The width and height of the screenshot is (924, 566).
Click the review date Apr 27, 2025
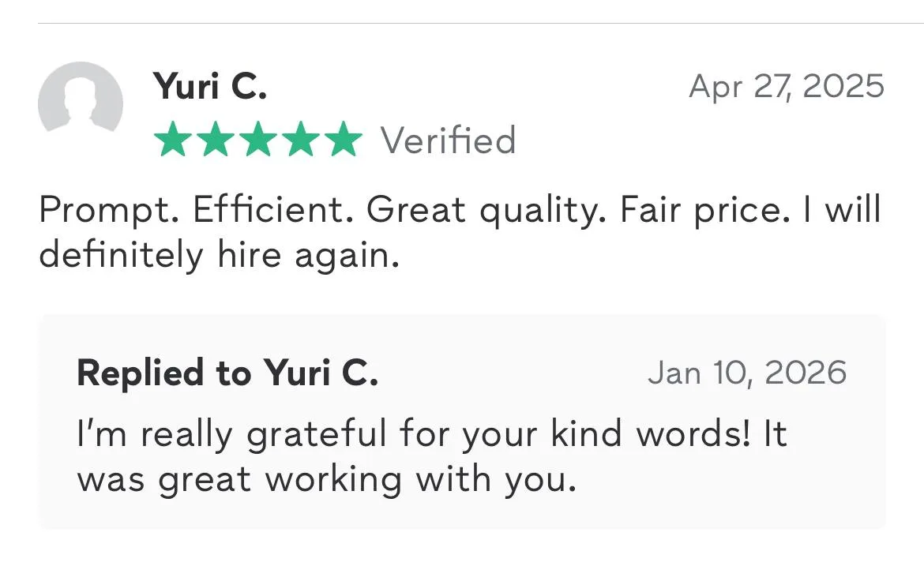click(787, 85)
